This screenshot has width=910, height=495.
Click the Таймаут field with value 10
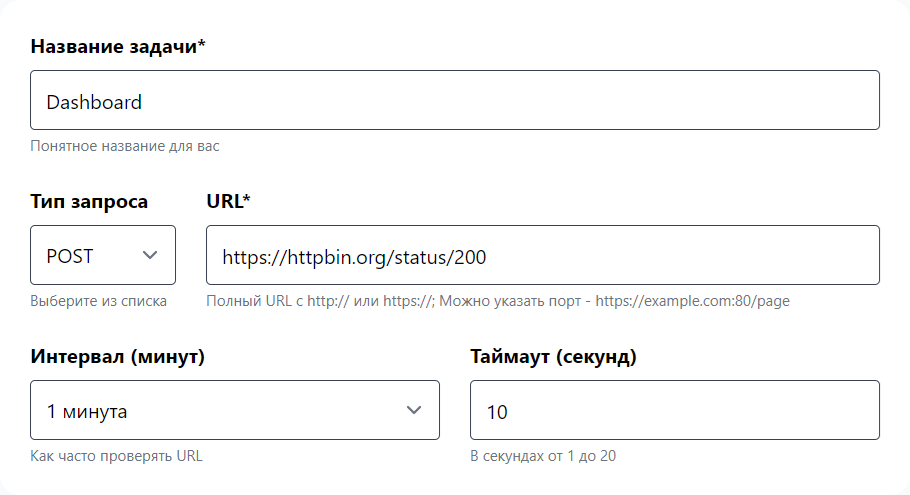click(x=674, y=410)
